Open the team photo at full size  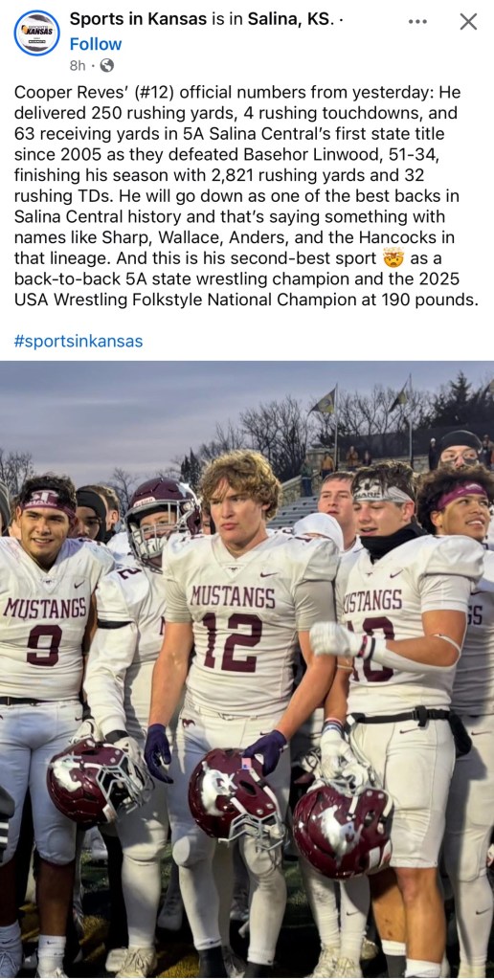tap(247, 669)
